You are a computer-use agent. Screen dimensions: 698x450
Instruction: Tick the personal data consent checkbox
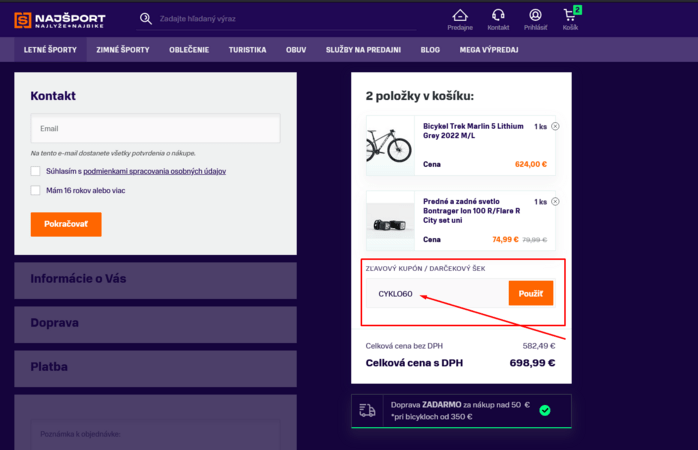(x=36, y=171)
